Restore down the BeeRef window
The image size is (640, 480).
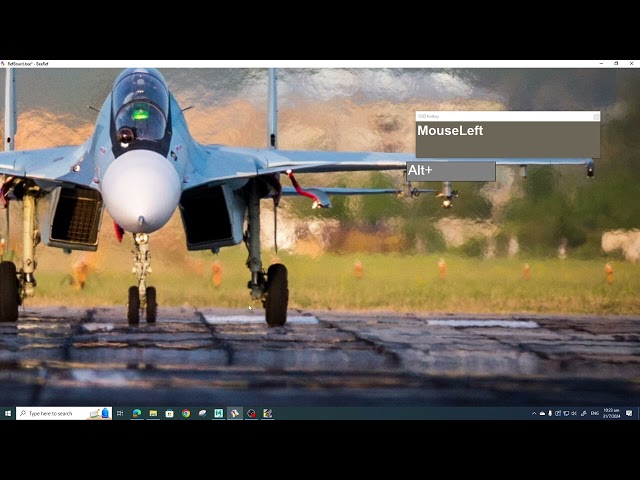click(x=616, y=64)
